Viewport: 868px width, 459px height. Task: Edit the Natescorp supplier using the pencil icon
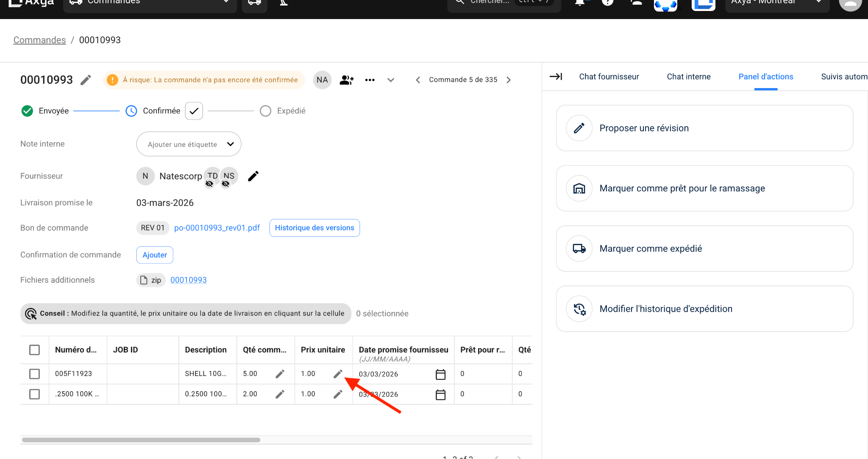pyautogui.click(x=253, y=176)
